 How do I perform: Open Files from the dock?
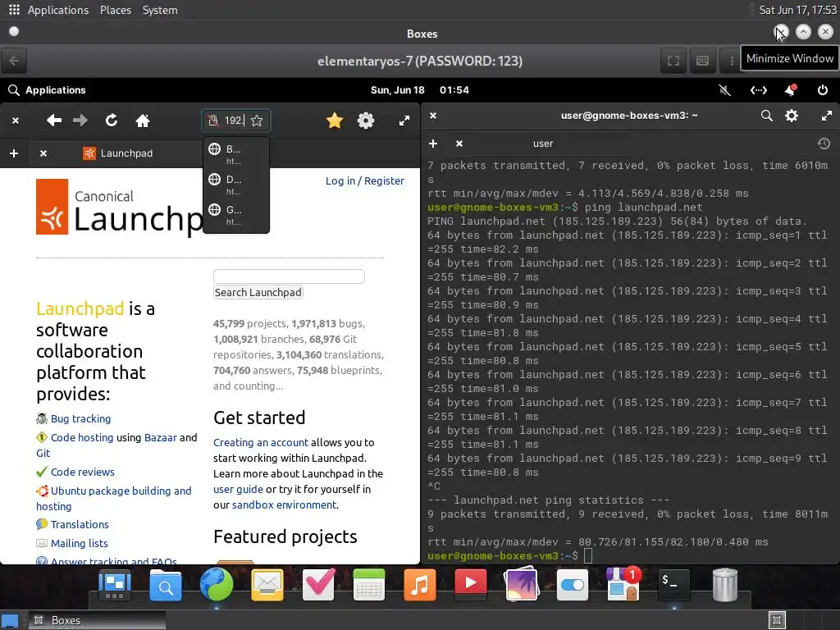[165, 584]
